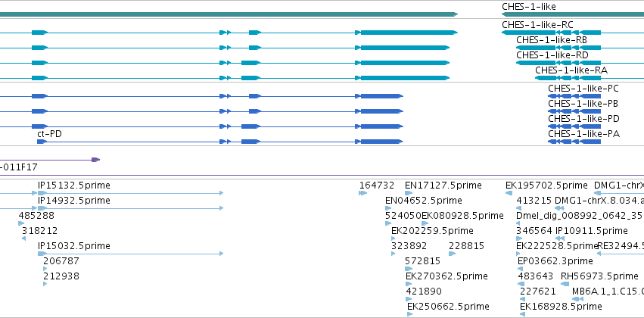This screenshot has width=644, height=318.
Task: Click the arrow glyph beneath 212938
Action: click(x=45, y=284)
